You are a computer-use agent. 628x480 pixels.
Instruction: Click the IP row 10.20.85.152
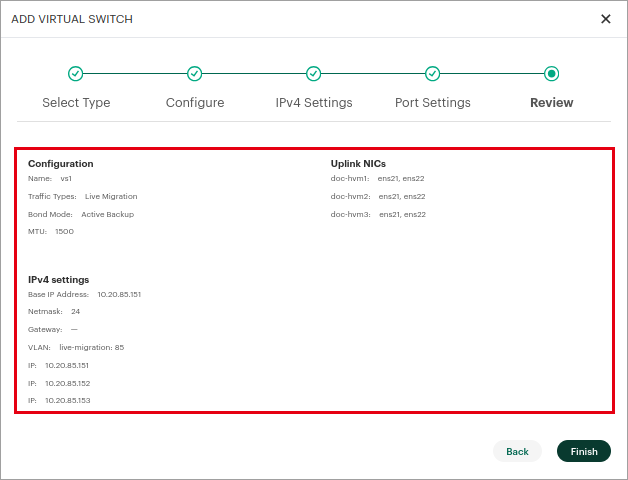[x=59, y=383]
